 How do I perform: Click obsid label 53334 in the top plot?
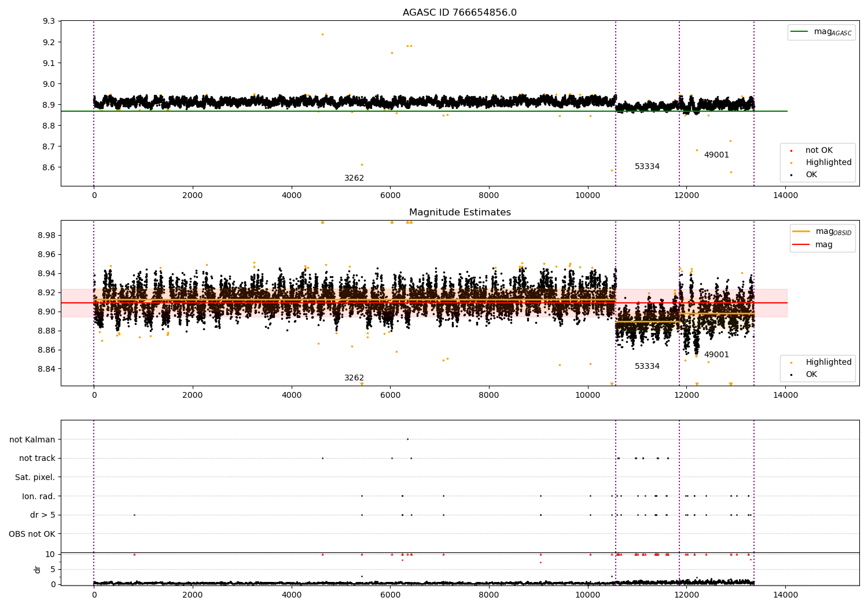coord(647,167)
